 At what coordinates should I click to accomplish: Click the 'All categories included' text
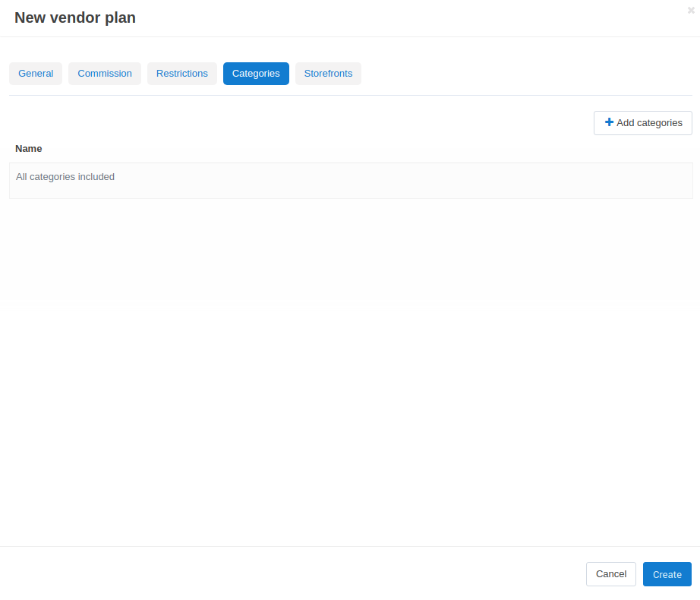65,177
